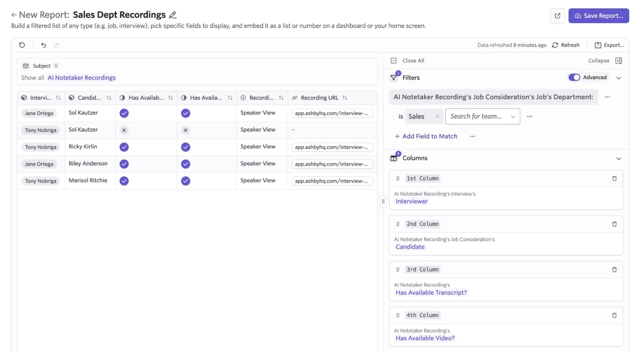Click the Has Available Transcript? field
The height and width of the screenshot is (361, 644).
coord(431,292)
